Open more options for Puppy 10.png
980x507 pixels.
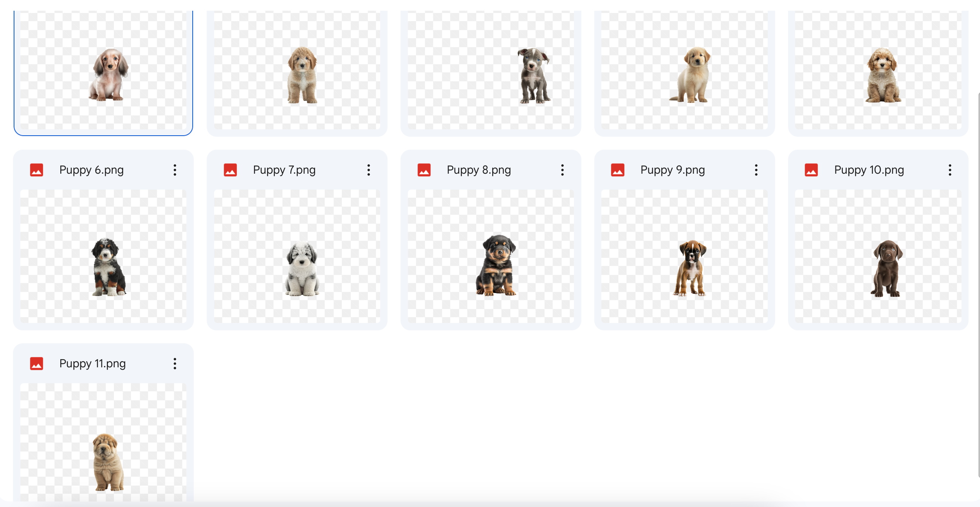pyautogui.click(x=950, y=170)
